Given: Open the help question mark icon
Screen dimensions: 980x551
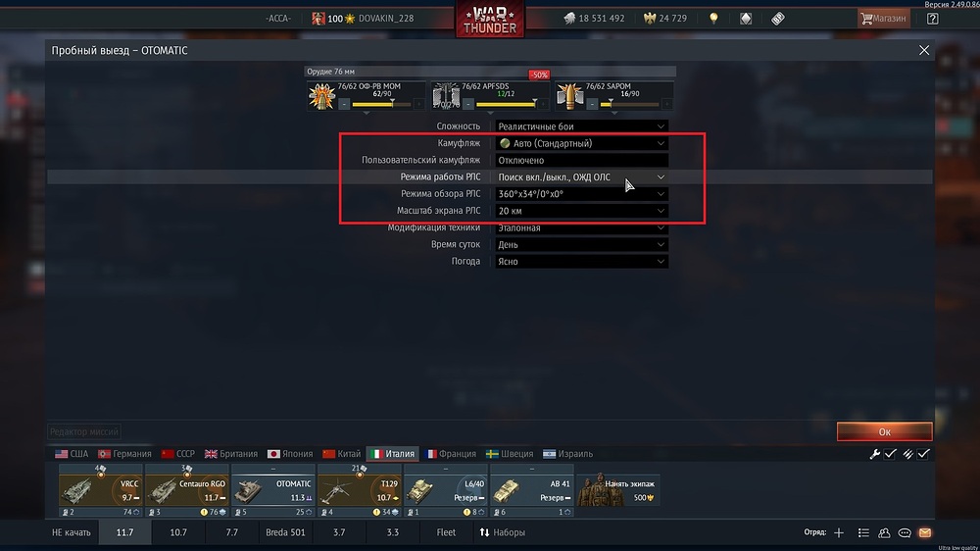Looking at the screenshot, I should pos(933,19).
